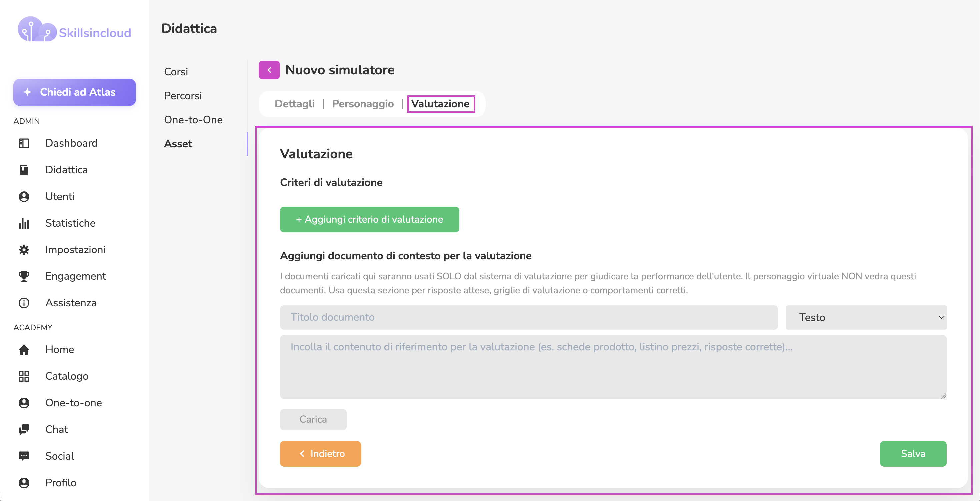The image size is (980, 501).
Task: Go to Academy Home
Action: [x=59, y=350]
